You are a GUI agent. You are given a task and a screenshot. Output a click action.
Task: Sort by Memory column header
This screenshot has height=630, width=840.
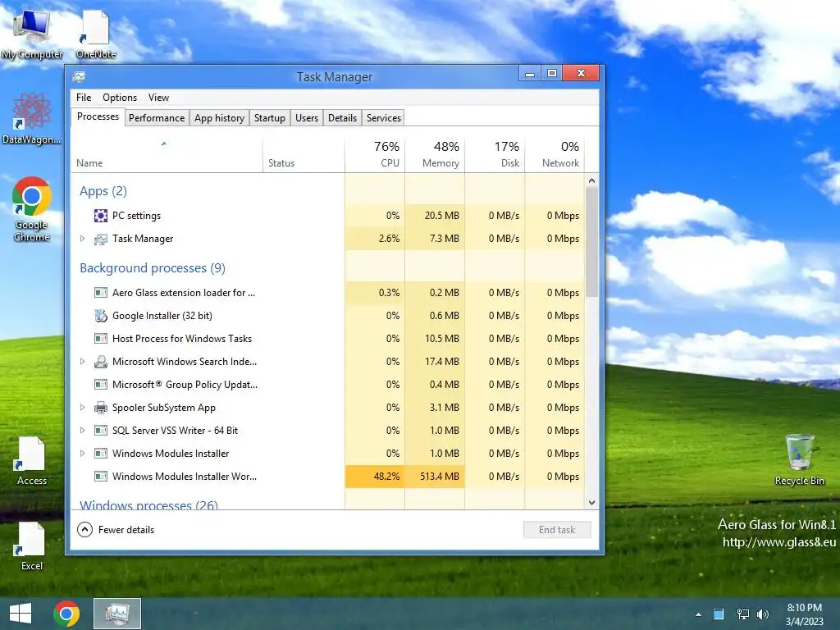(435, 155)
